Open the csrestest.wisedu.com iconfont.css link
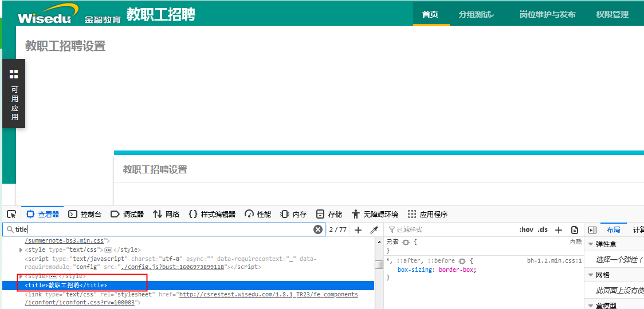The image size is (644, 309). click(269, 295)
